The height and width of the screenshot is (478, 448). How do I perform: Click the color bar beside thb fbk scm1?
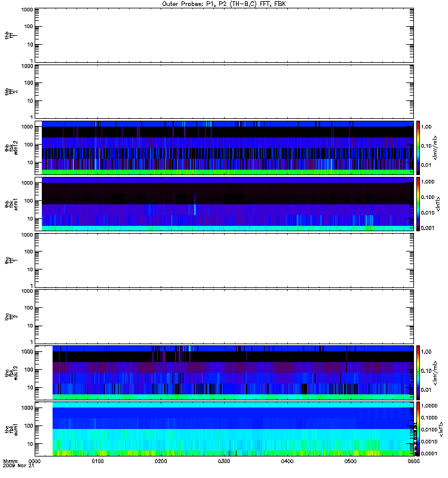click(x=418, y=204)
